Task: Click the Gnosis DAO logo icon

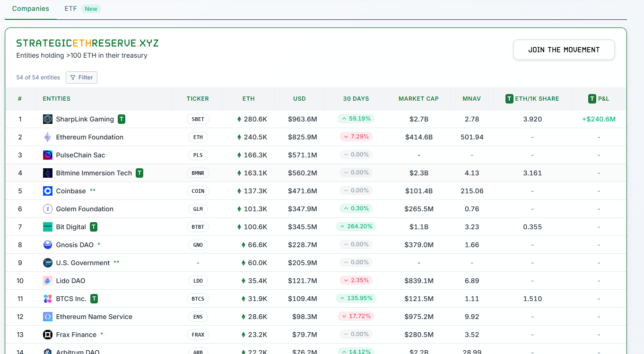Action: 48,245
